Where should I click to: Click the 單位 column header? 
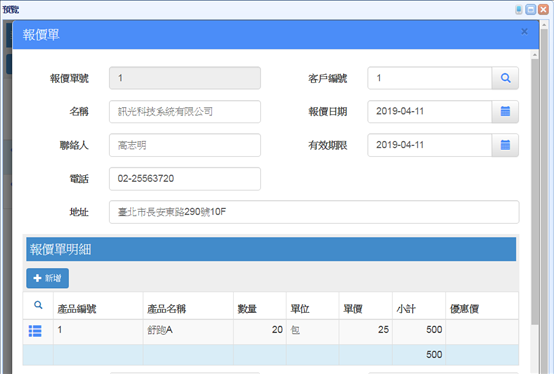click(x=313, y=306)
